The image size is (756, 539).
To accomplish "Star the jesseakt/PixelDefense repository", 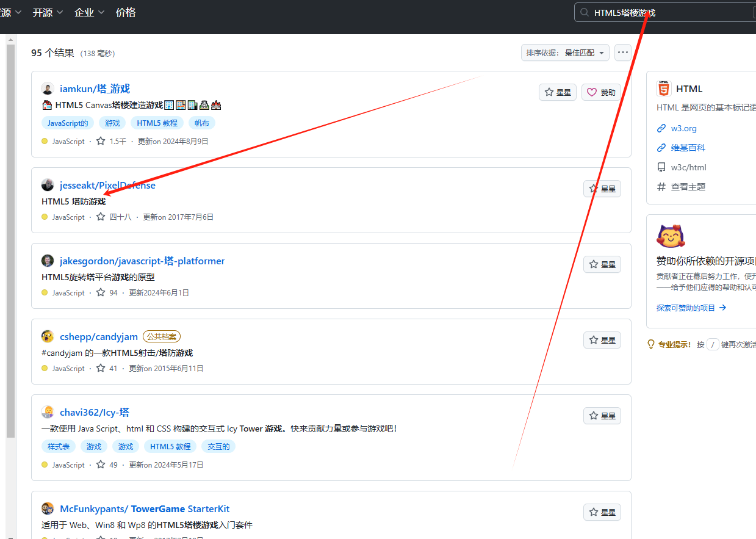I will [602, 189].
